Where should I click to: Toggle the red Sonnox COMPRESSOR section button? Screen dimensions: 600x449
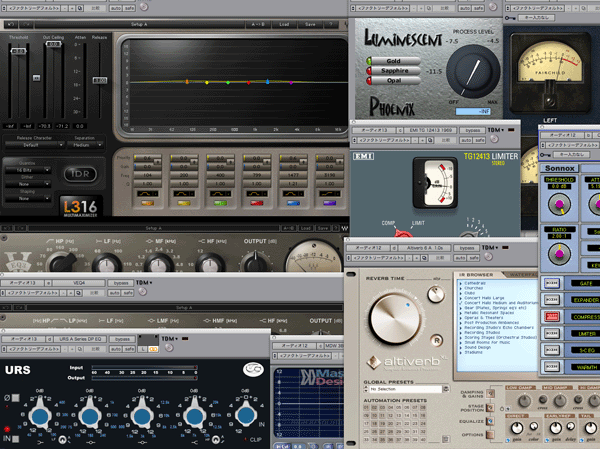point(552,317)
